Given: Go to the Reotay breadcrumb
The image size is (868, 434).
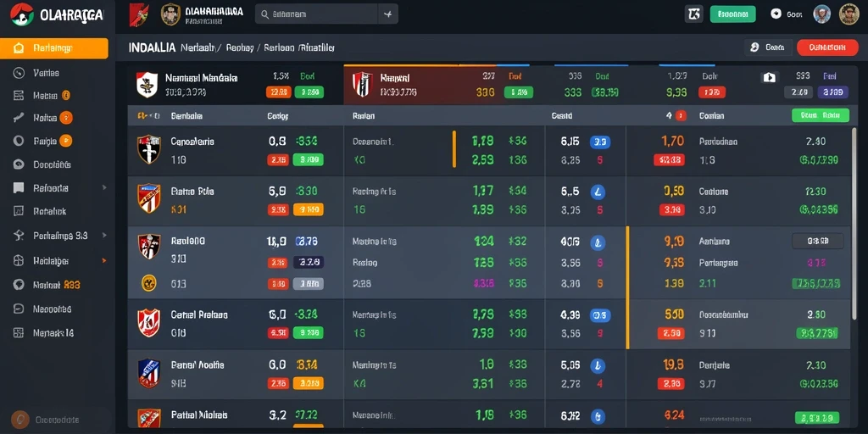Looking at the screenshot, I should pos(240,48).
